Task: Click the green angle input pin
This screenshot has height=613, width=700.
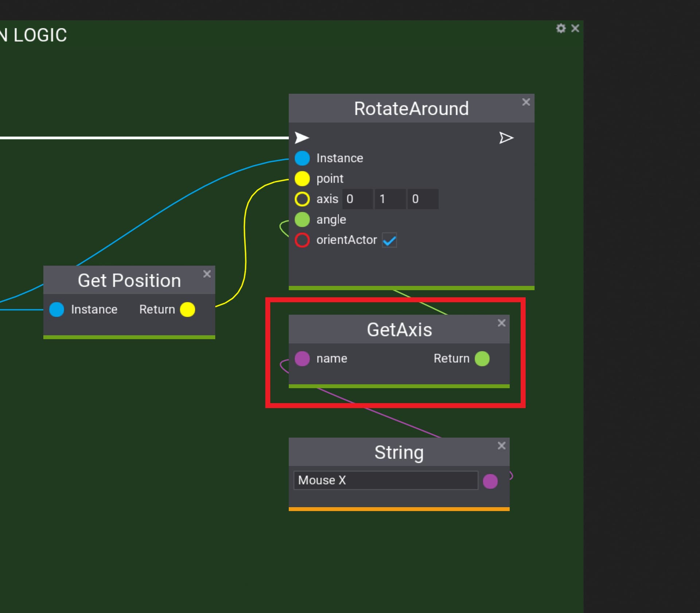Action: coord(302,220)
